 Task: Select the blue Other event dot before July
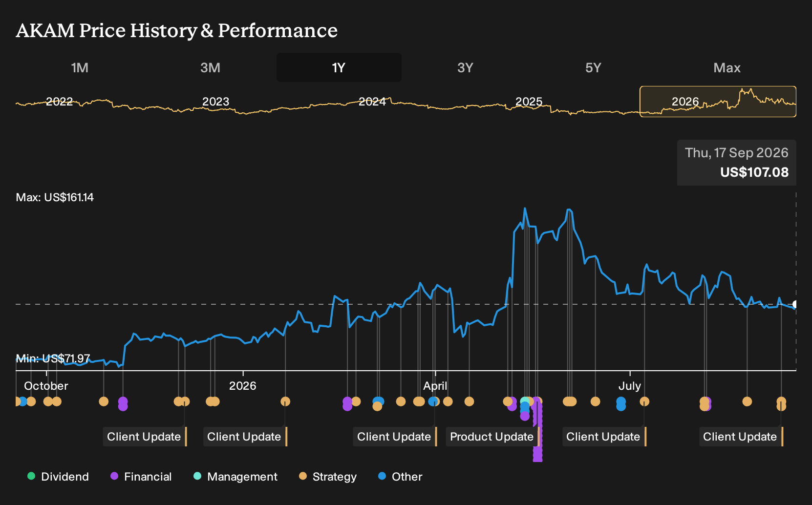(621, 401)
